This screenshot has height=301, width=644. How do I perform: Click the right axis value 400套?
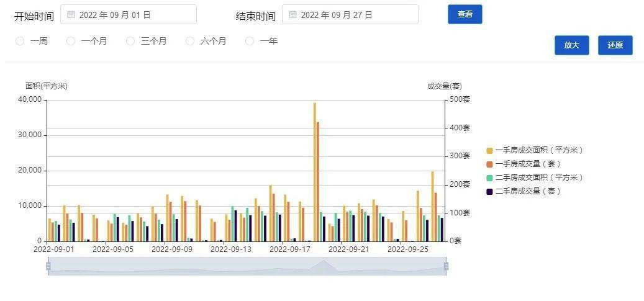pyautogui.click(x=460, y=128)
